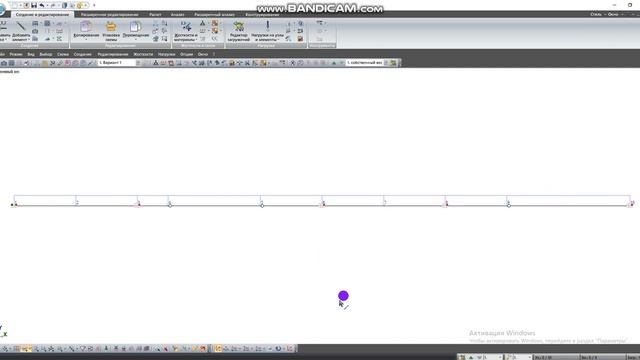The width and height of the screenshot is (640, 360).
Task: Open the Жесткости menu
Action: [x=143, y=54]
